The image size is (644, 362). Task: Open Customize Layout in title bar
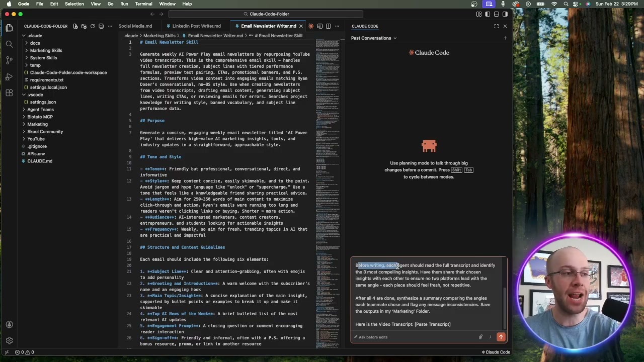[478, 14]
